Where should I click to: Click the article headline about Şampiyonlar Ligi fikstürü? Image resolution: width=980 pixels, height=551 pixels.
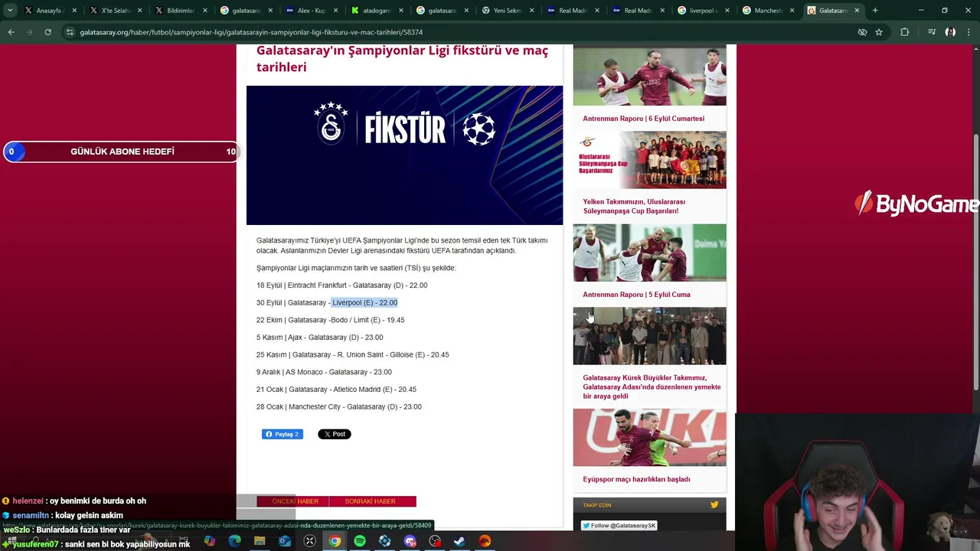[402, 59]
